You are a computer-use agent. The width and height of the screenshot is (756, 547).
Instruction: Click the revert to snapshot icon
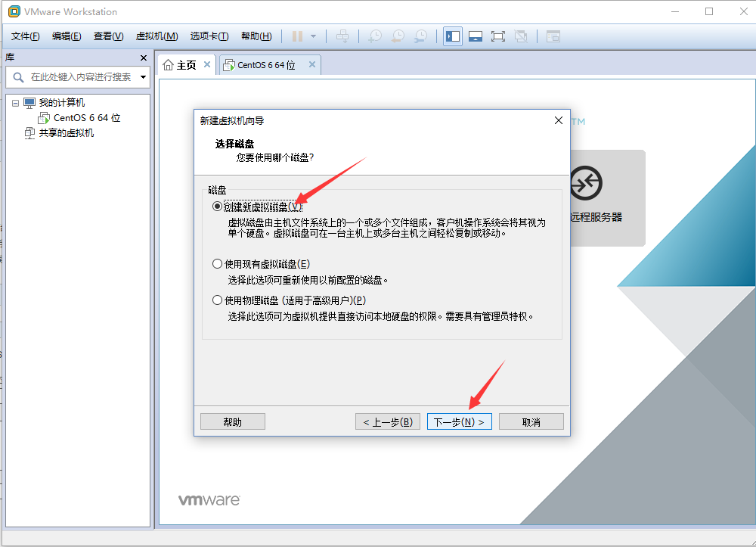(398, 36)
